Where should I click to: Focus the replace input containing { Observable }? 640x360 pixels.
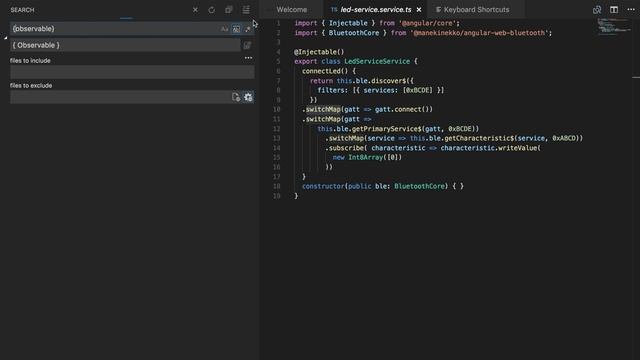[125, 45]
